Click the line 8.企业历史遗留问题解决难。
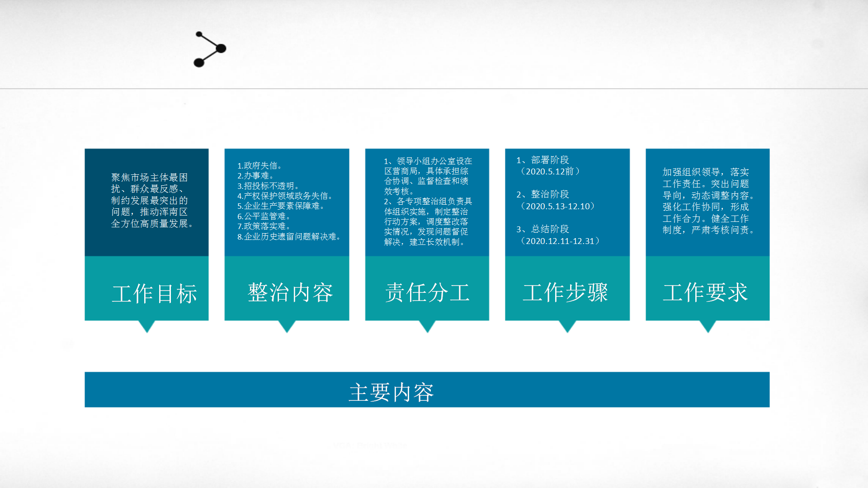The image size is (868, 488). (x=289, y=237)
